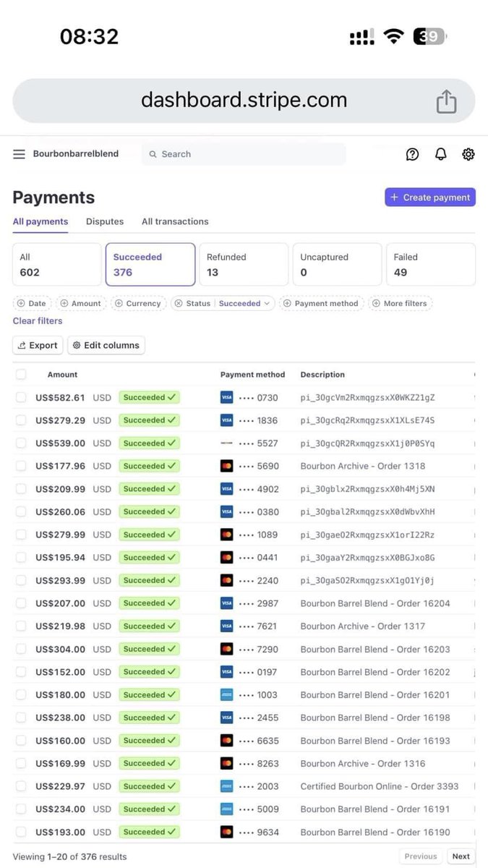The width and height of the screenshot is (488, 868).
Task: Select the US$193.00 payment checkbox
Action: tap(21, 832)
